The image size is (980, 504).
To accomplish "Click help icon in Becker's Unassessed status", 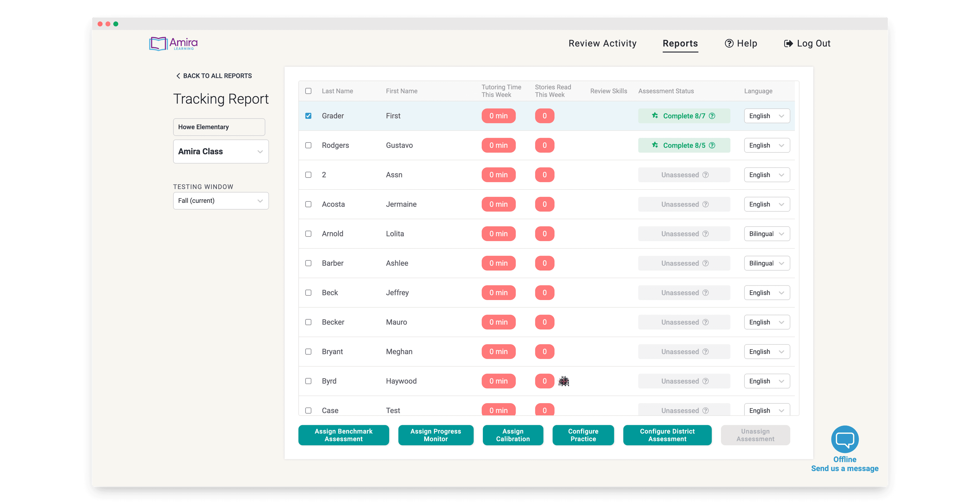I will 705,322.
